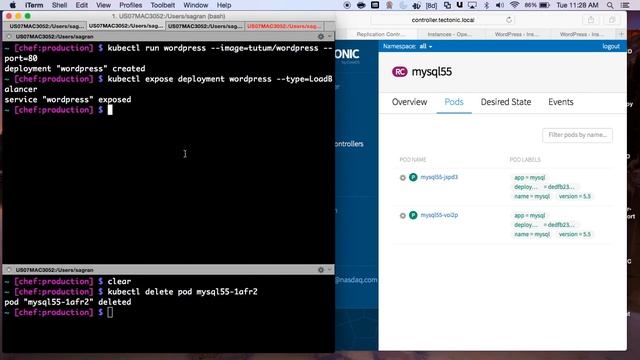
Task: Click the AirPlay display icon
Action: click(472, 5)
